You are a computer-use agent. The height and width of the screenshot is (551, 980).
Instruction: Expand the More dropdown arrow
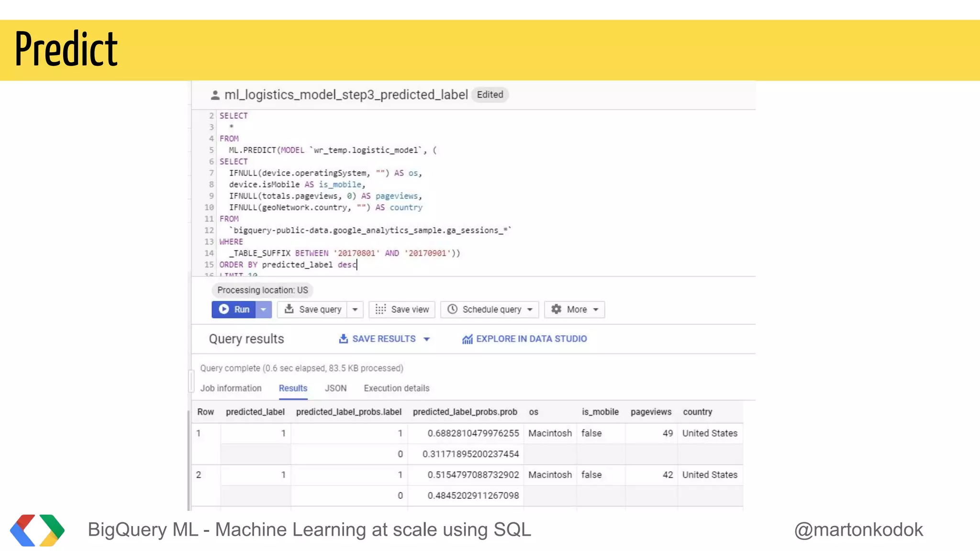point(596,309)
